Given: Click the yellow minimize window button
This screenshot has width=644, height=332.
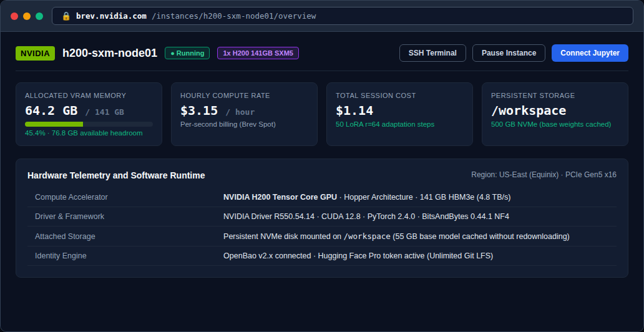Looking at the screenshot, I should pyautogui.click(x=27, y=16).
